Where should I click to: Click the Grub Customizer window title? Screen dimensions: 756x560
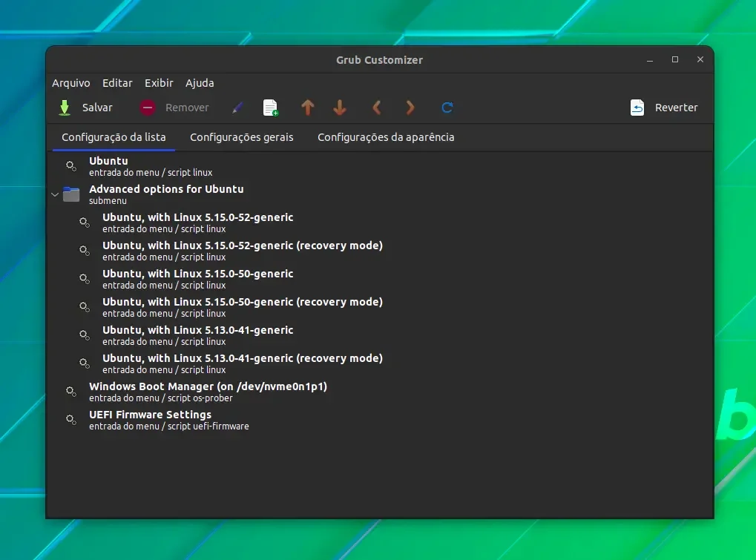379,60
